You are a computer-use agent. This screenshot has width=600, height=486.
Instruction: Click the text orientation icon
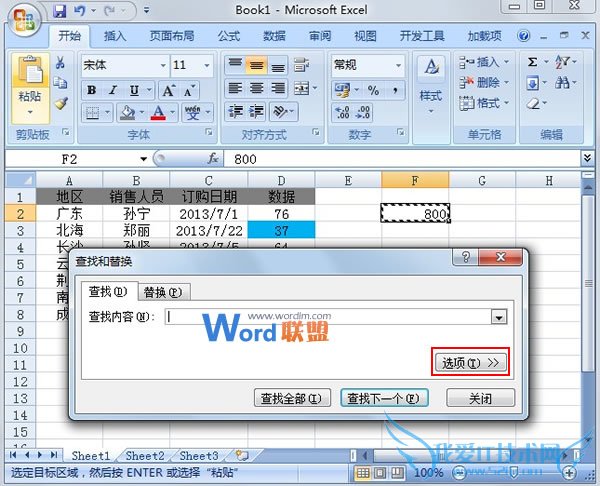click(x=280, y=111)
